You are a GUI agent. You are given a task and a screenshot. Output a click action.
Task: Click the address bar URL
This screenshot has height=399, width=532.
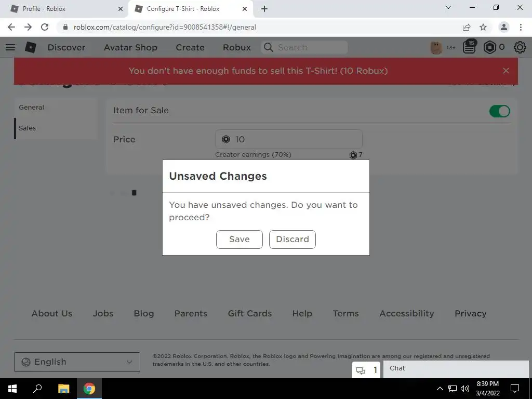(x=165, y=27)
